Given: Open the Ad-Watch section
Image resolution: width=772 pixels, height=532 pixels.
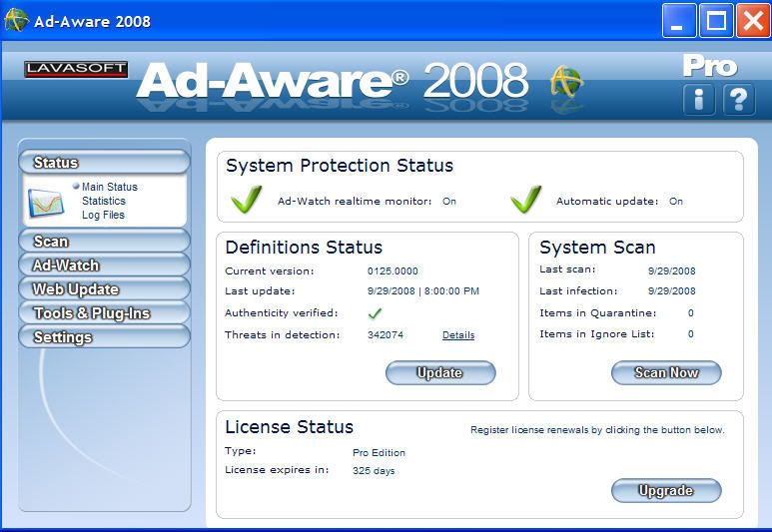Looking at the screenshot, I should coord(105,266).
